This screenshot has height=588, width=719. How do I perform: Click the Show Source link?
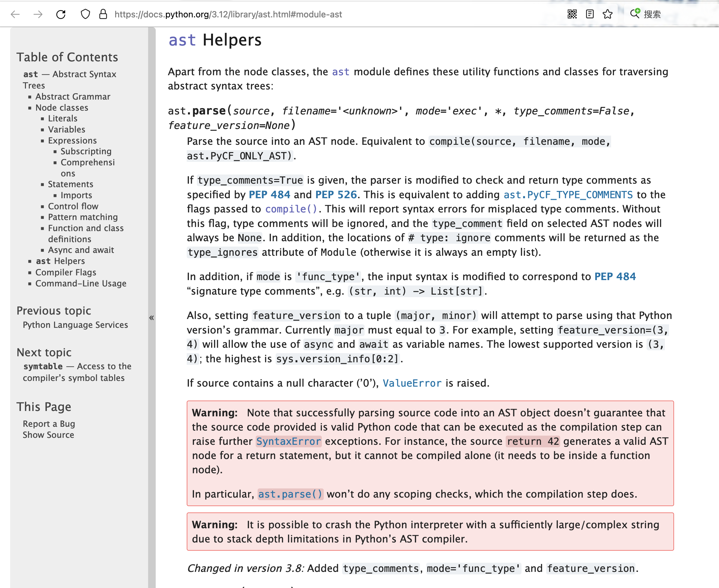pyautogui.click(x=48, y=434)
